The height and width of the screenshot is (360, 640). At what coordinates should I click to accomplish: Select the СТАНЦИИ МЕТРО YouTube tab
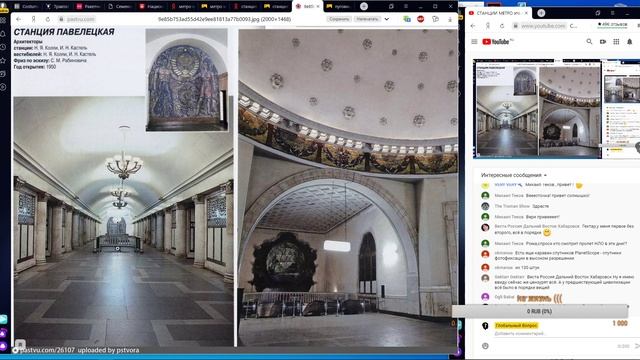(499, 13)
